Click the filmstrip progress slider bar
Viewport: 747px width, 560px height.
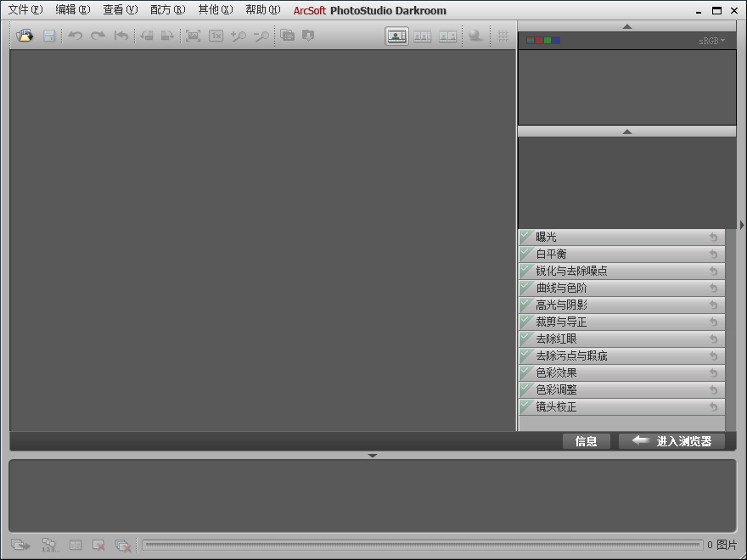tap(422, 545)
